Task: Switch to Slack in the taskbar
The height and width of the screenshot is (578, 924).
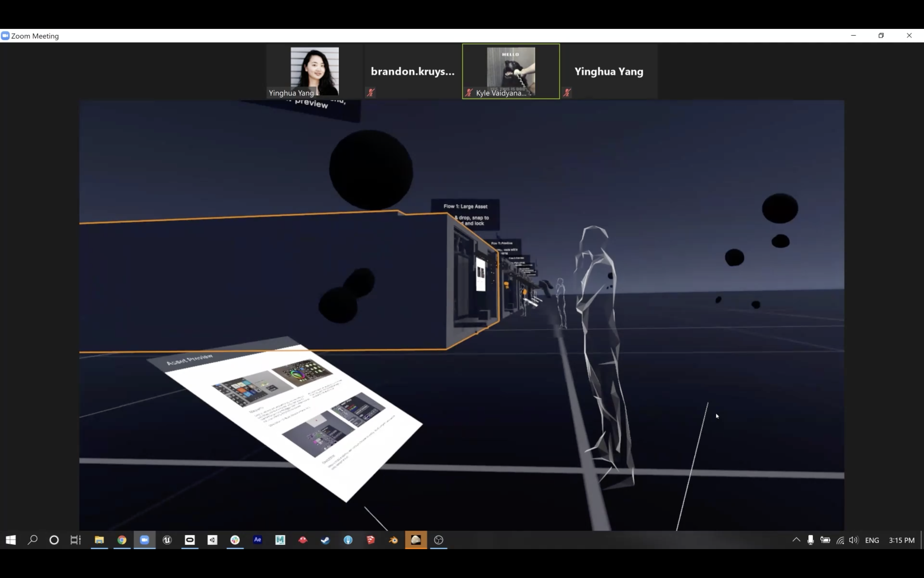Action: click(x=235, y=540)
